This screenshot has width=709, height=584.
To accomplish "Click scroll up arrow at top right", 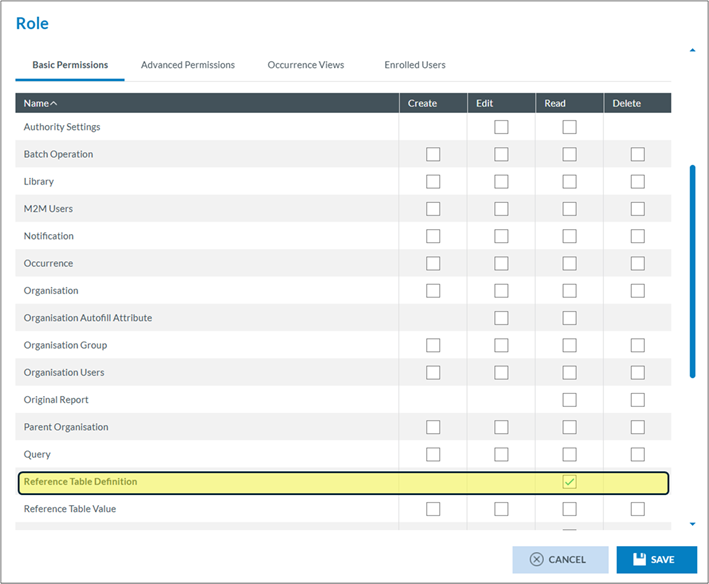I will 692,49.
